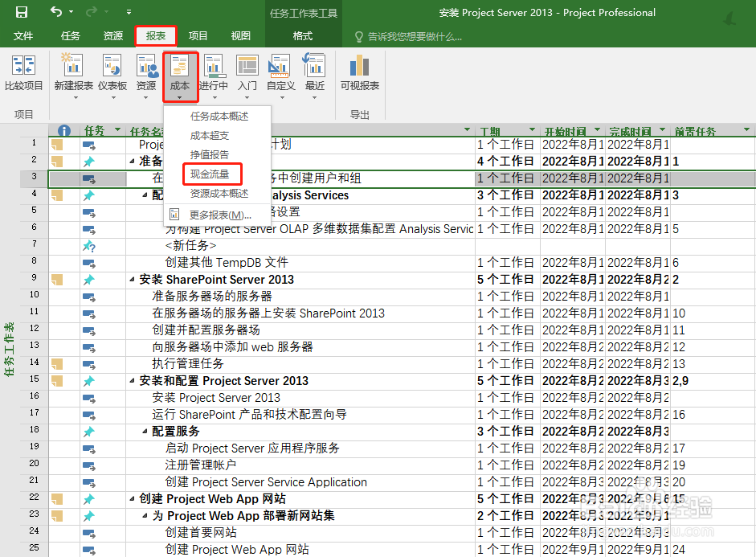
Task: Open the 资源 reports button in ribbon
Action: (x=146, y=76)
